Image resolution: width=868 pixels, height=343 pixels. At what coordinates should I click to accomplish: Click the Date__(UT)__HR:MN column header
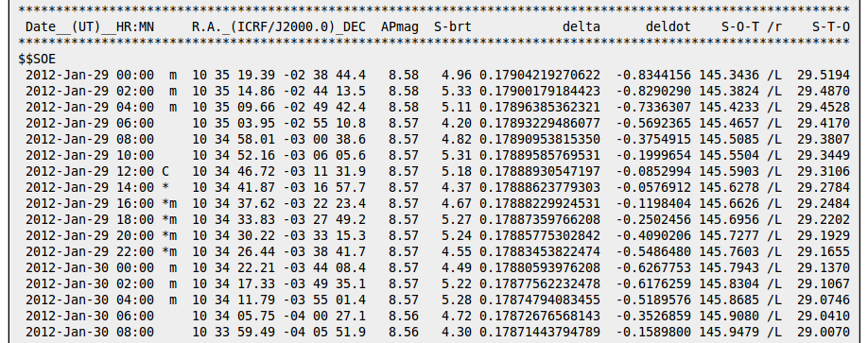(90, 27)
